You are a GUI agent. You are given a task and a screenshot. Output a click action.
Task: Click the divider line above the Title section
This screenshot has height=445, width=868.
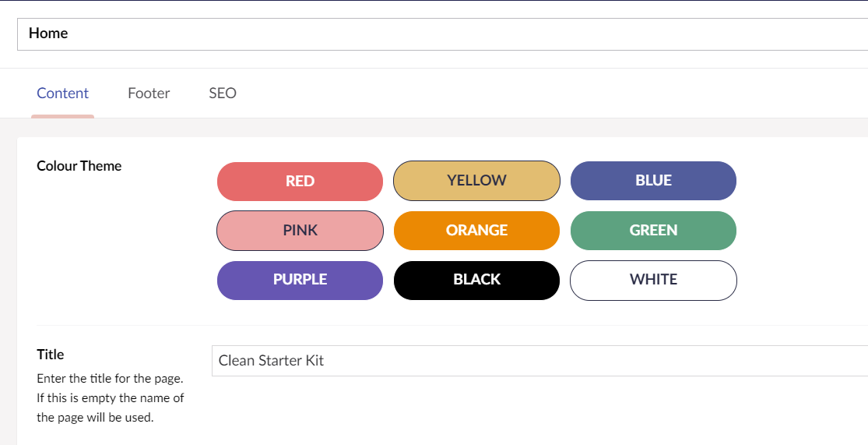[452, 325]
